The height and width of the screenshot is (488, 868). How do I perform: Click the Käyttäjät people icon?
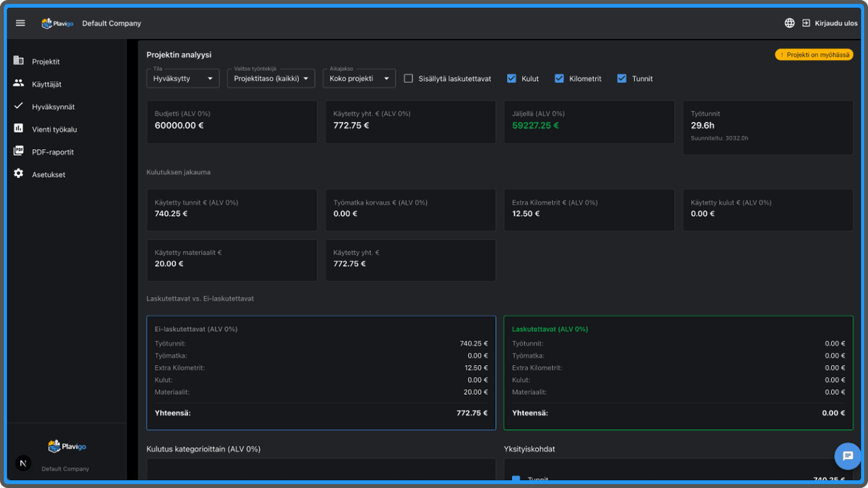(x=19, y=84)
